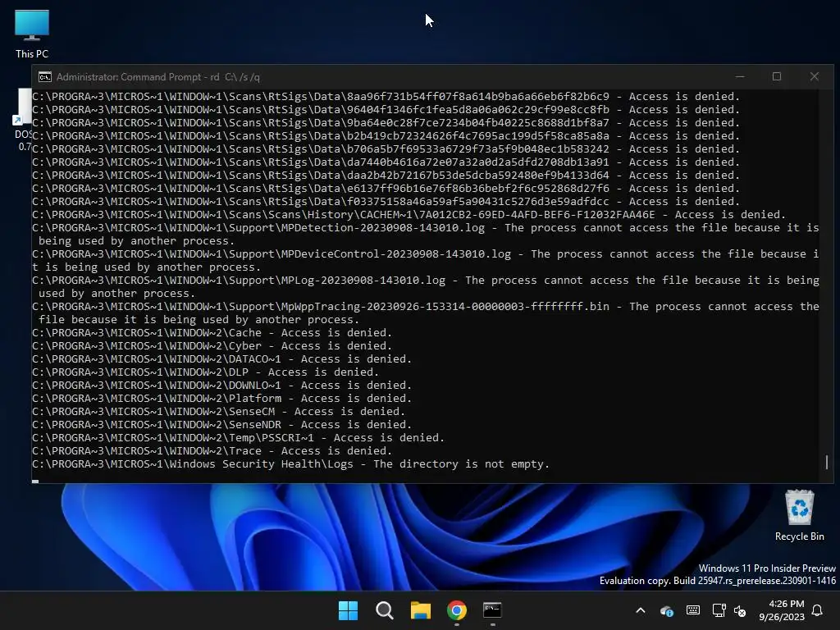Open the touch keyboard tray icon

pyautogui.click(x=692, y=610)
